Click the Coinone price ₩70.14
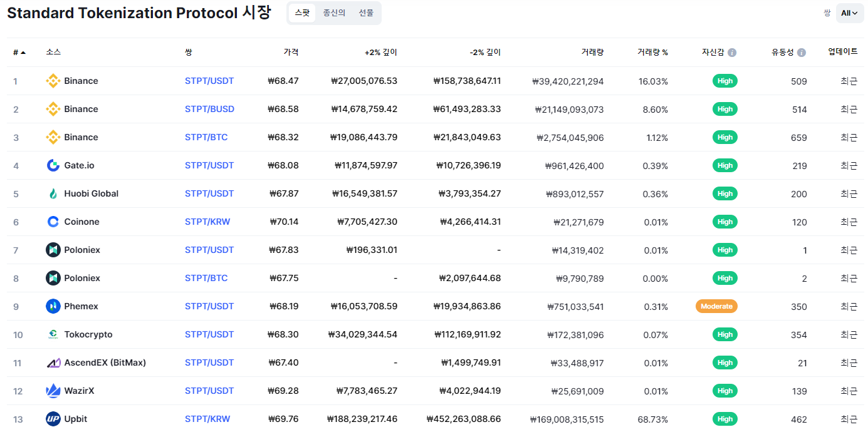 [285, 222]
